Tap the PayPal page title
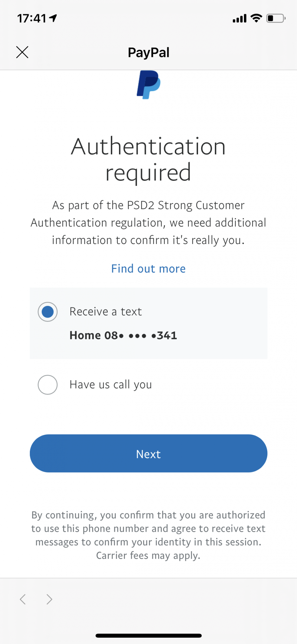This screenshot has height=644, width=297. tap(148, 53)
